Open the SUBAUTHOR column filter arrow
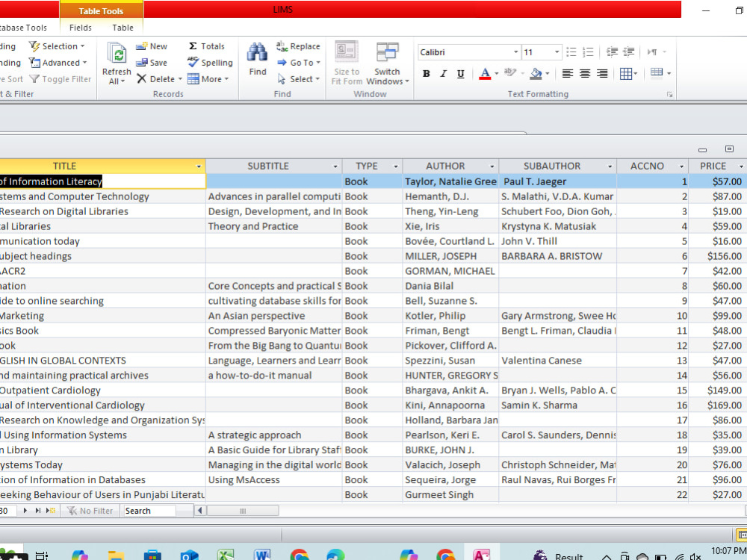 pos(610,167)
